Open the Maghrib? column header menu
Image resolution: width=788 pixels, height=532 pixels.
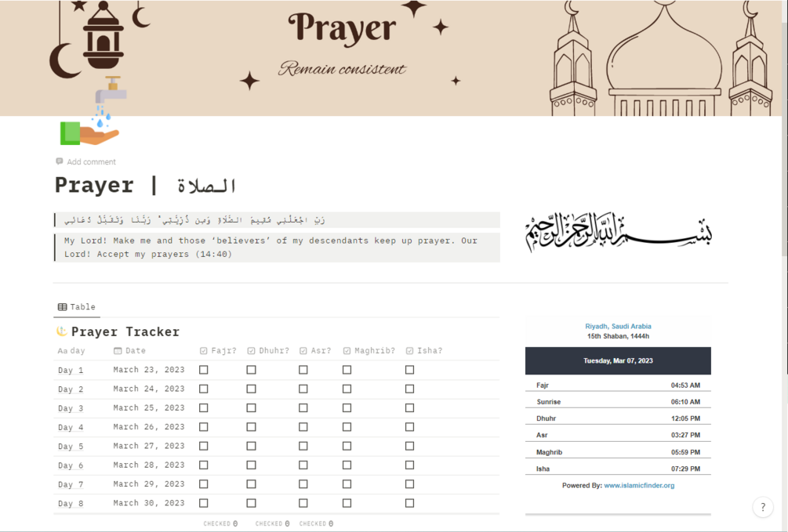[x=370, y=351]
